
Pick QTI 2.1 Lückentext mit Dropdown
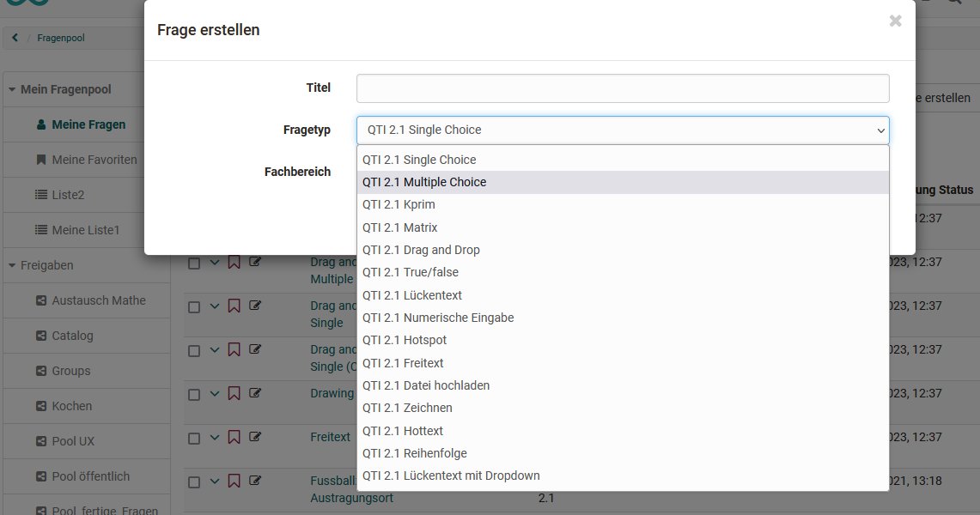(451, 476)
